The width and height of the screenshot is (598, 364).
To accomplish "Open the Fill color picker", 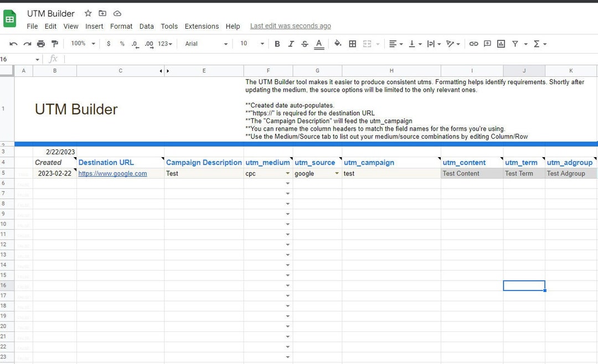I will point(338,44).
